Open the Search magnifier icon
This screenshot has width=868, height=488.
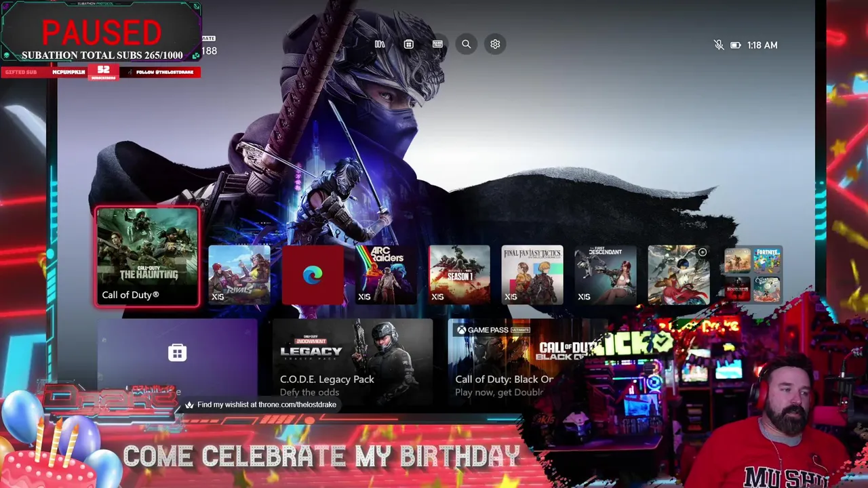467,44
